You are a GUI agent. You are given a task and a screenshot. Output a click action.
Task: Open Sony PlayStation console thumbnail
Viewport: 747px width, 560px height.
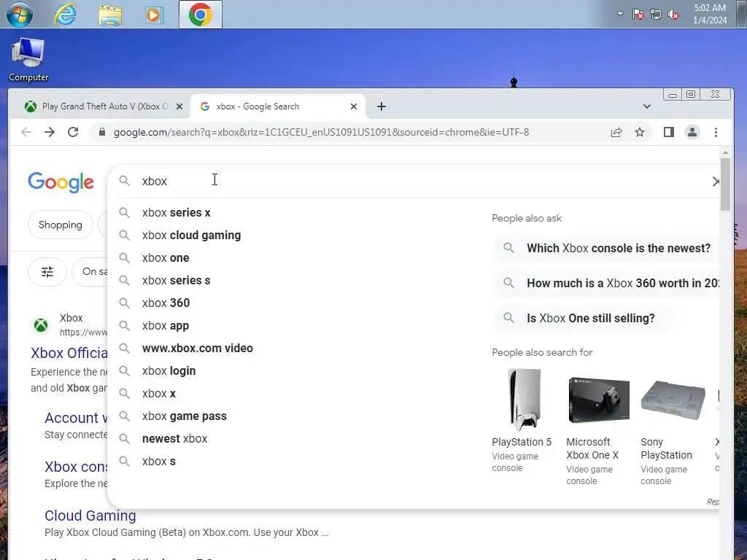(x=673, y=400)
